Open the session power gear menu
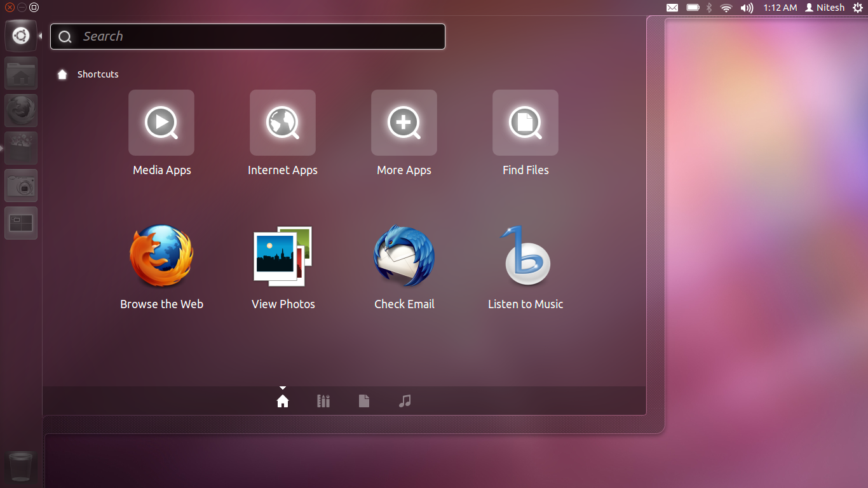 click(857, 8)
